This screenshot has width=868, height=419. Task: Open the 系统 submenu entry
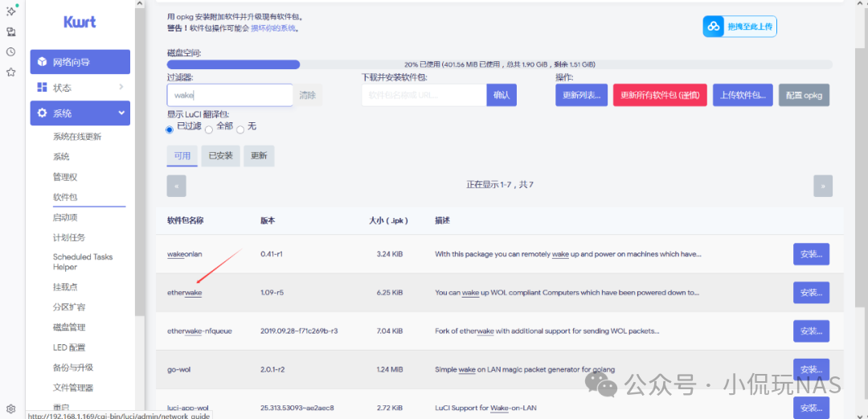[61, 157]
